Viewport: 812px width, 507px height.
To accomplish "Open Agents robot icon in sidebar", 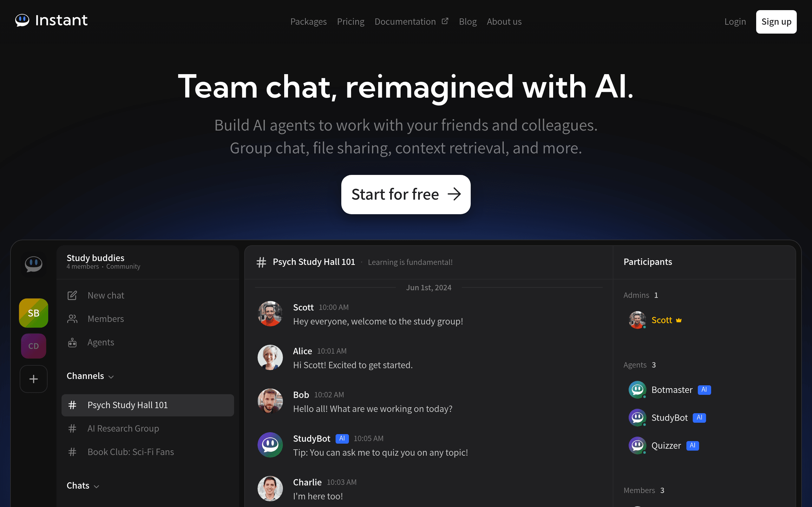I will (72, 342).
